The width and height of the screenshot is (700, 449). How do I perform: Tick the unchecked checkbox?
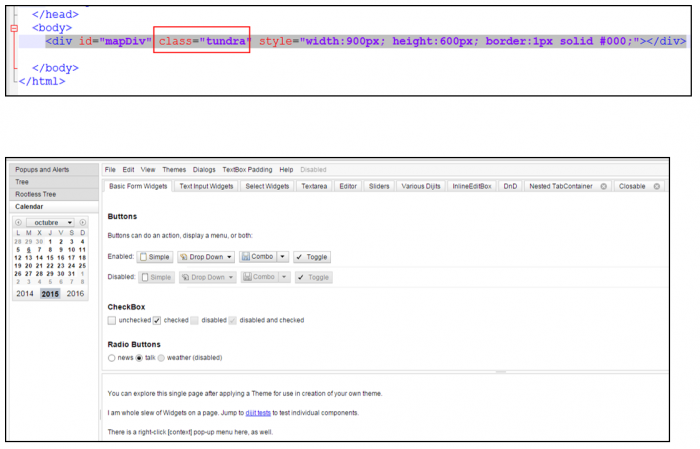(112, 320)
